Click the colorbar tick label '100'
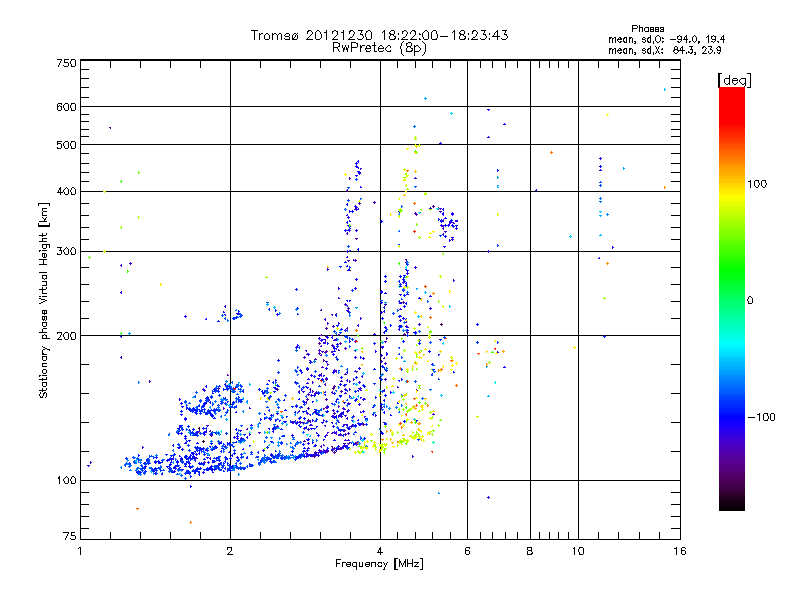This screenshot has width=800, height=600. [x=757, y=184]
